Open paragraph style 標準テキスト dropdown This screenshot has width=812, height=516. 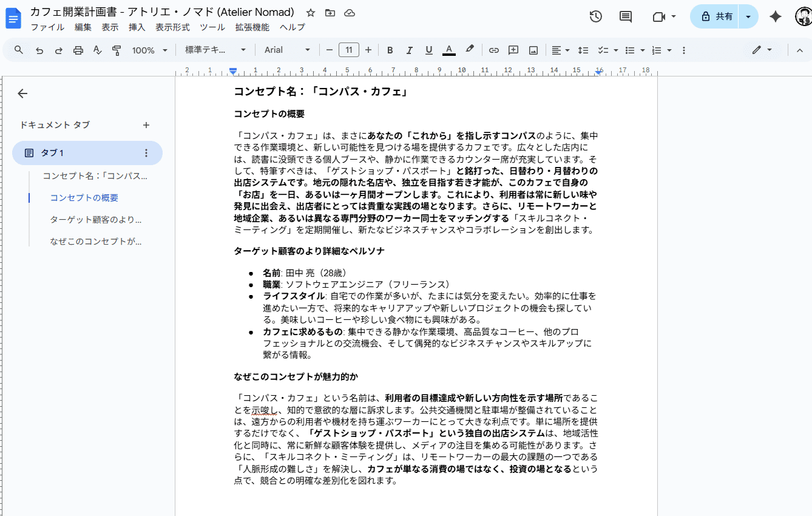(215, 50)
